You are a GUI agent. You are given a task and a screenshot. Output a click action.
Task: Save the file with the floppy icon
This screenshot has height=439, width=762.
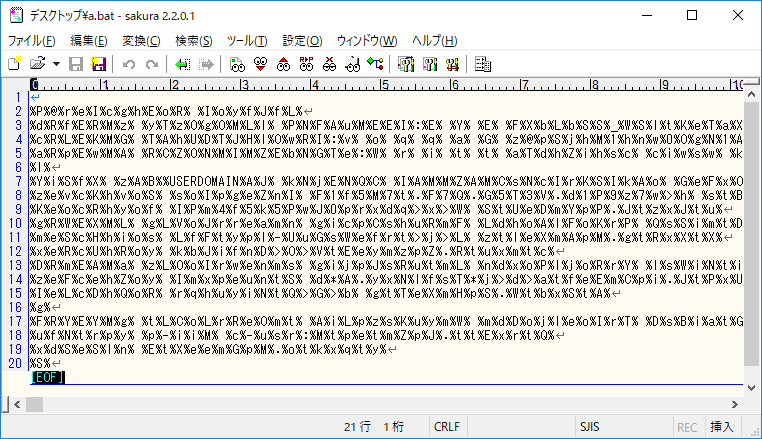click(76, 64)
